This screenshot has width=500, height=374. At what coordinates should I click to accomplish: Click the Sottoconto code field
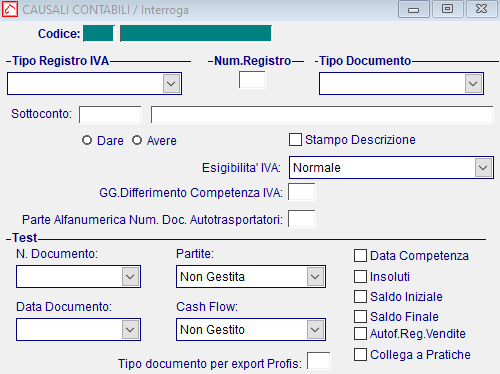point(110,115)
